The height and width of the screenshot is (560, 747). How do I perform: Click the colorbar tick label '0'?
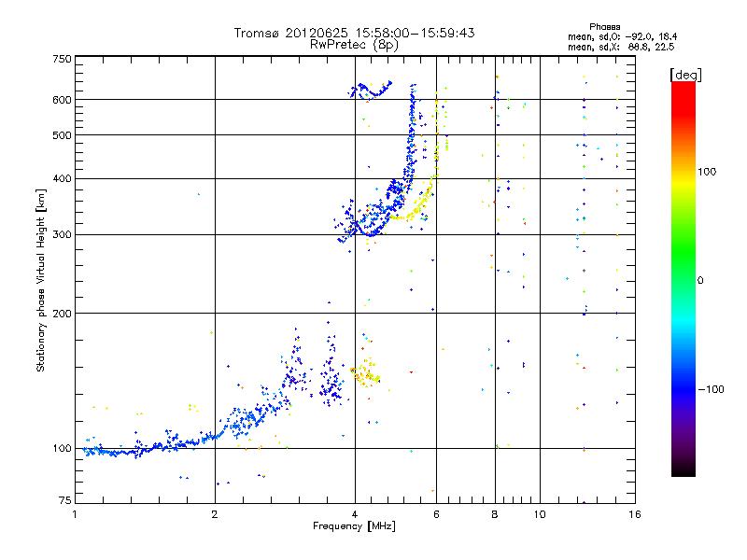click(x=700, y=281)
